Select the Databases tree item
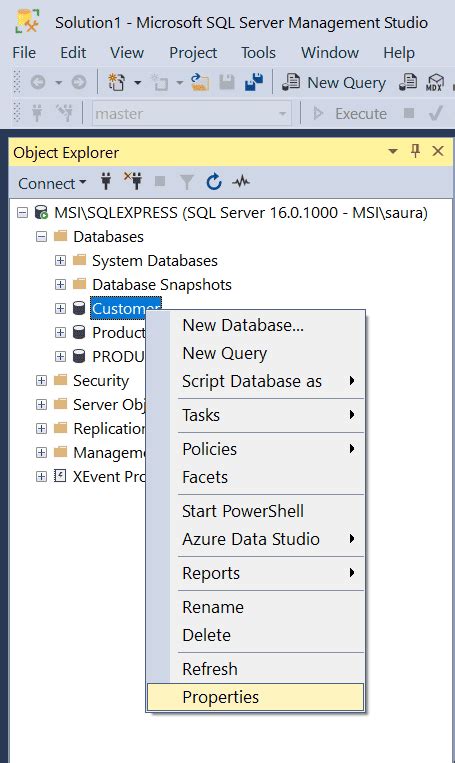 tap(109, 236)
